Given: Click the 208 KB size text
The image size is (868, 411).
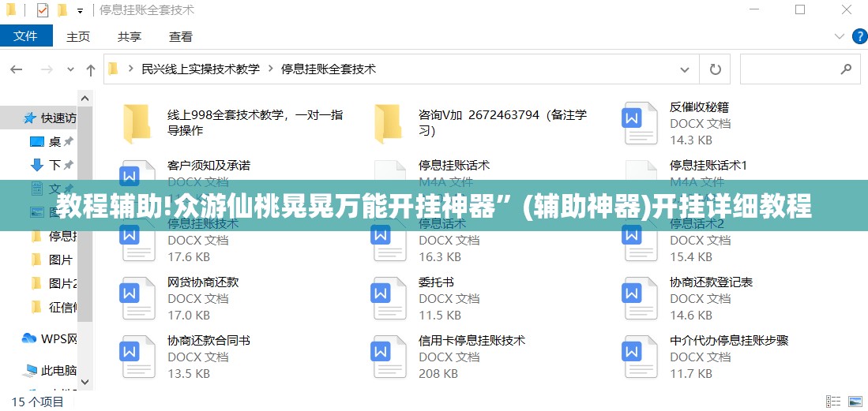Looking at the screenshot, I should (x=438, y=373).
